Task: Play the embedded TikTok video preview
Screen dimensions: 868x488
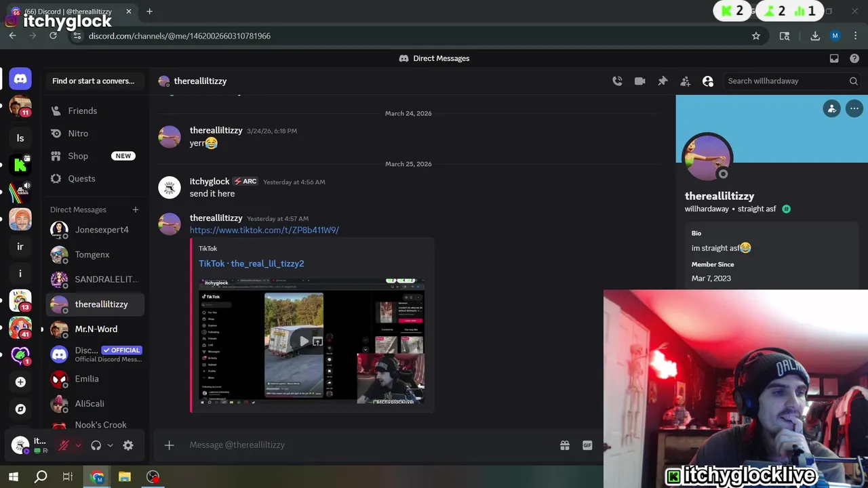Action: pos(304,342)
